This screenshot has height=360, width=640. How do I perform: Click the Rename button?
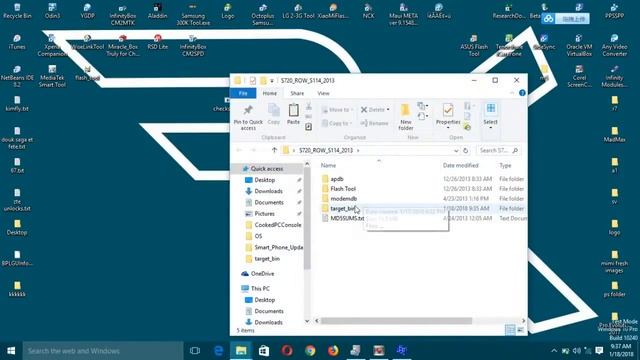tap(374, 123)
